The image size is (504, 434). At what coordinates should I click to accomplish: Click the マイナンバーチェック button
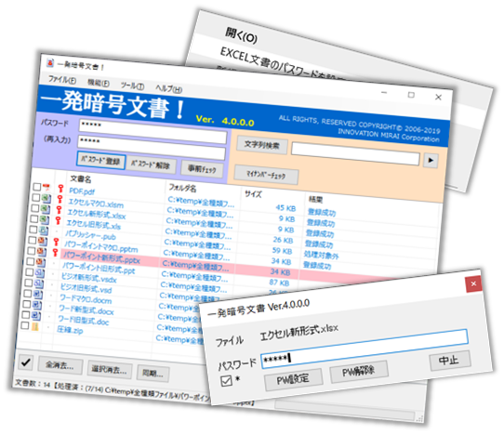(x=266, y=175)
